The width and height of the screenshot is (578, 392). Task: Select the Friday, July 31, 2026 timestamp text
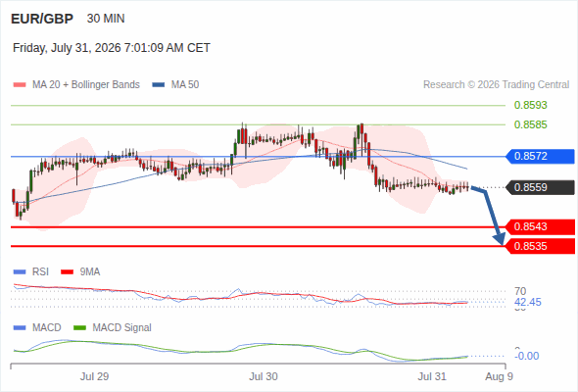(x=112, y=48)
